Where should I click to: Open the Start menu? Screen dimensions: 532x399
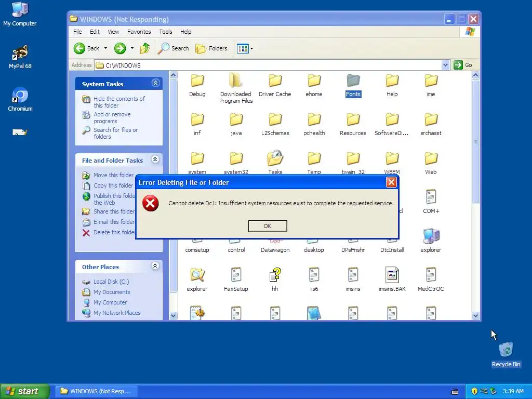click(x=24, y=391)
